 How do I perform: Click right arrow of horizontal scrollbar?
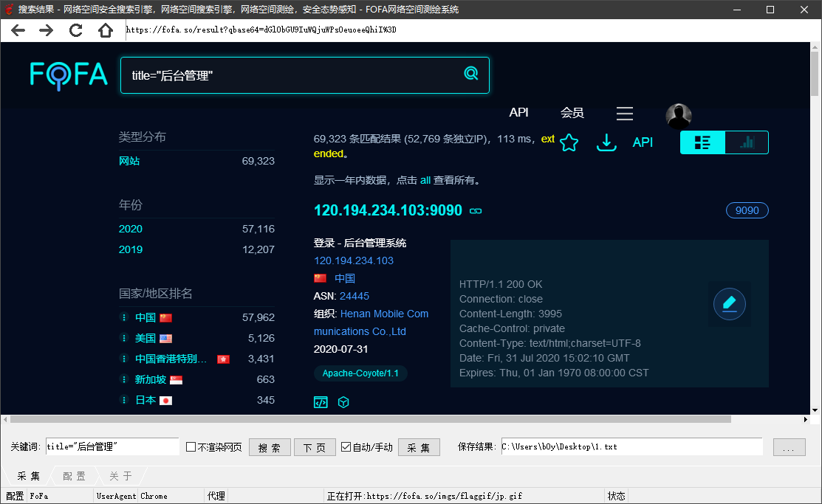[806, 419]
